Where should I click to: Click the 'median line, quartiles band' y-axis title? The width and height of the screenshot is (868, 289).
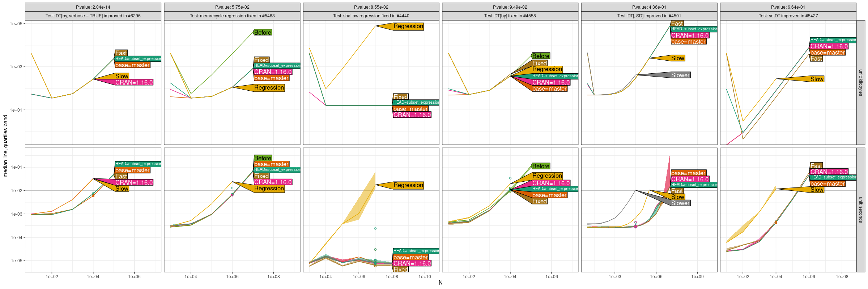5,146
